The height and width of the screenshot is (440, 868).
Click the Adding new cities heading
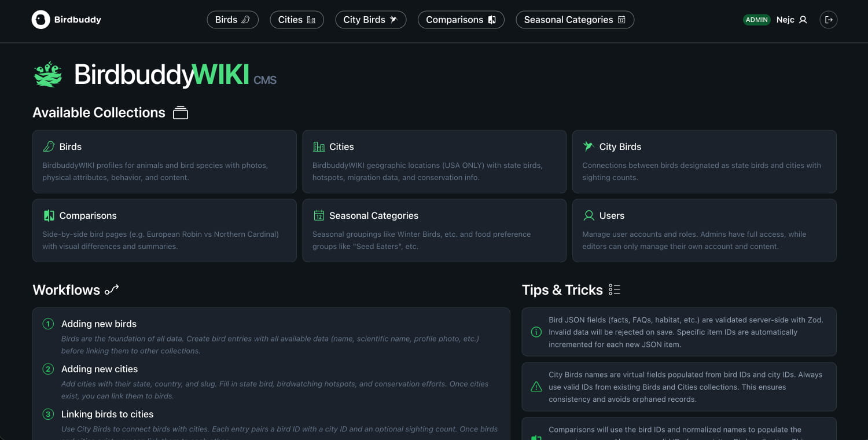point(100,369)
